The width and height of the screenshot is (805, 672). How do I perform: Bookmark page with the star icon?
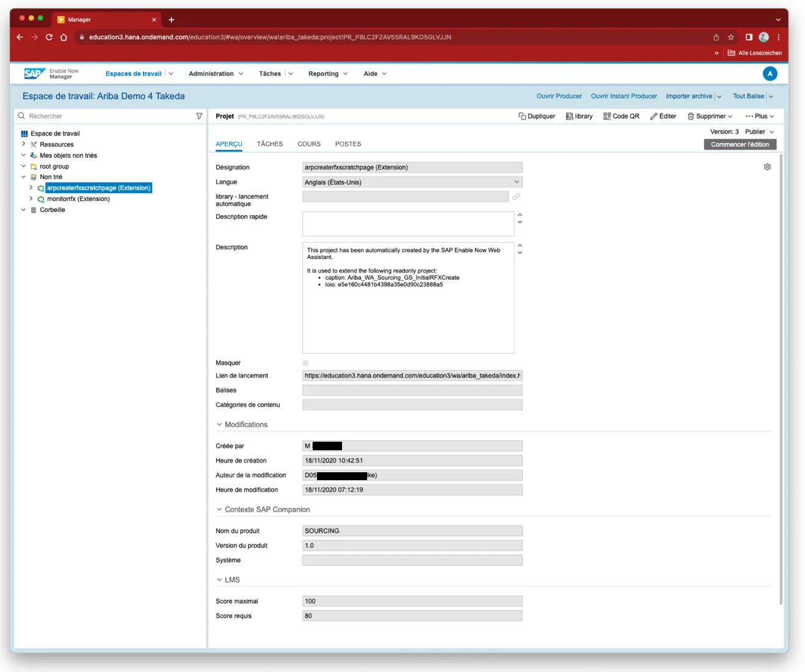point(730,37)
